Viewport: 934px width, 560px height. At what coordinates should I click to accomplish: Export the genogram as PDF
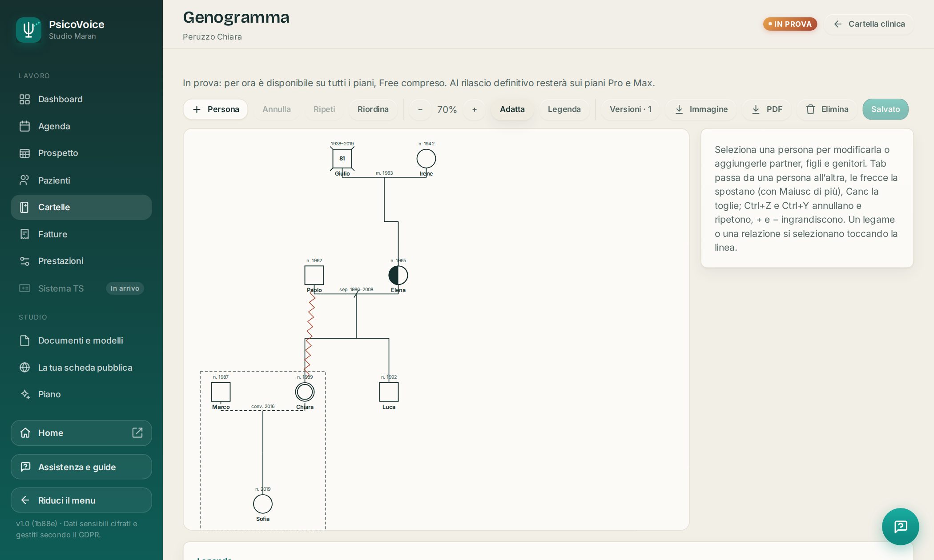(767, 109)
